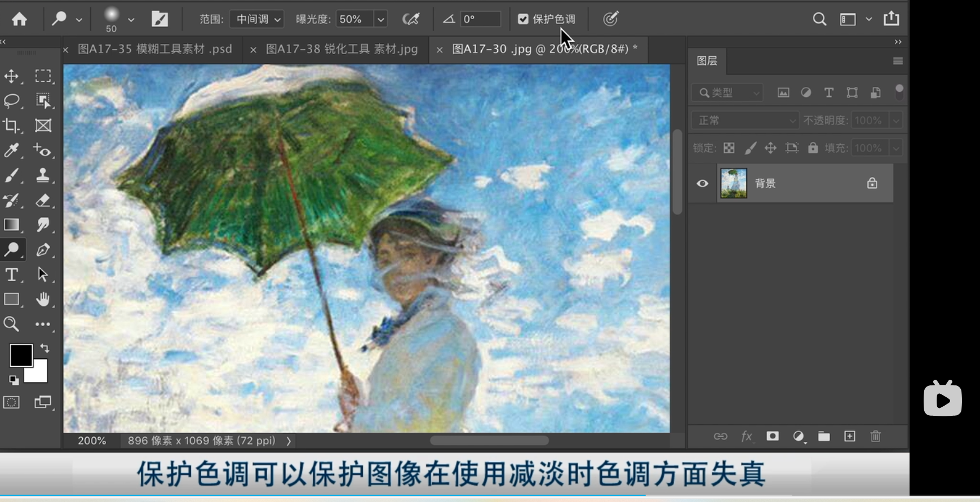Click the share image icon

[x=892, y=19]
